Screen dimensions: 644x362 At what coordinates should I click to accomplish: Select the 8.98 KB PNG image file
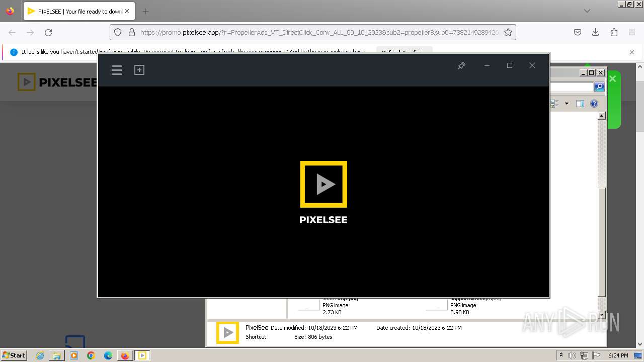pyautogui.click(x=463, y=305)
